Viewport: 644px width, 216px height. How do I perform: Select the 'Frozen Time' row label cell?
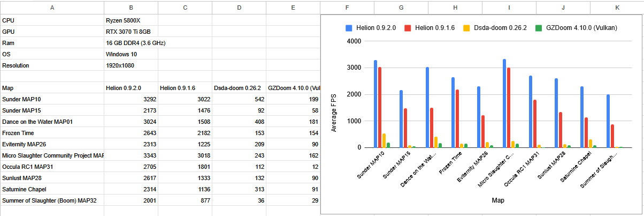(x=52, y=132)
